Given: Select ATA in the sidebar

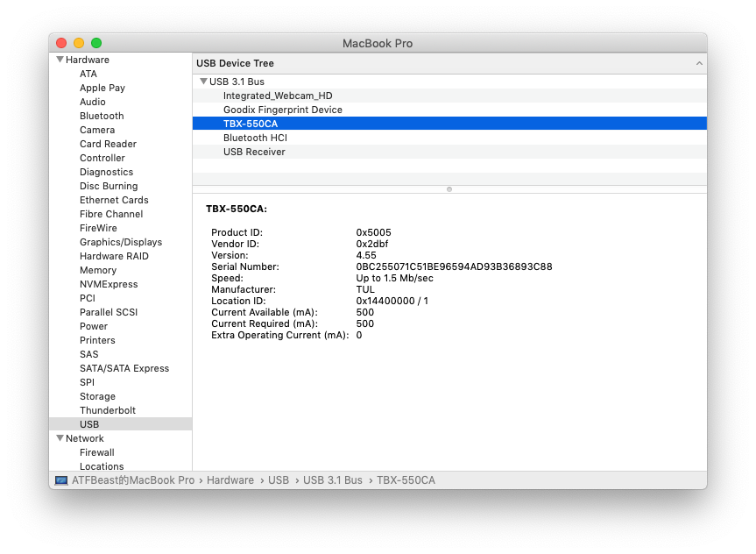Looking at the screenshot, I should (88, 74).
